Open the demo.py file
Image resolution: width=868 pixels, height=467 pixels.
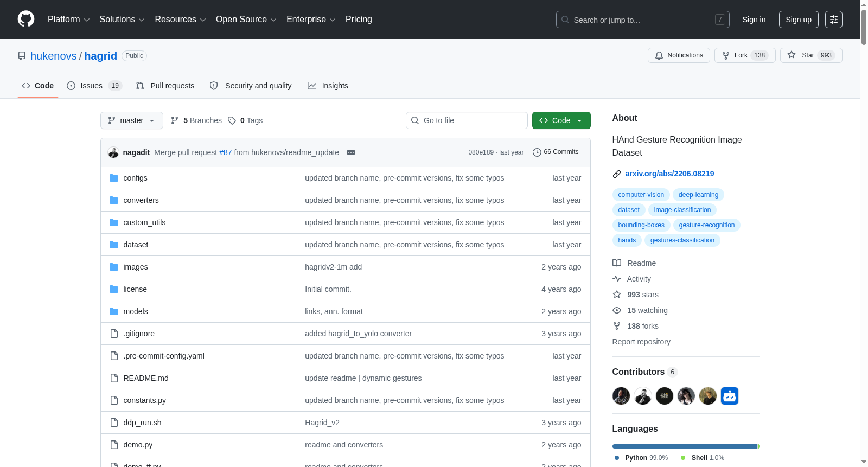tap(138, 445)
